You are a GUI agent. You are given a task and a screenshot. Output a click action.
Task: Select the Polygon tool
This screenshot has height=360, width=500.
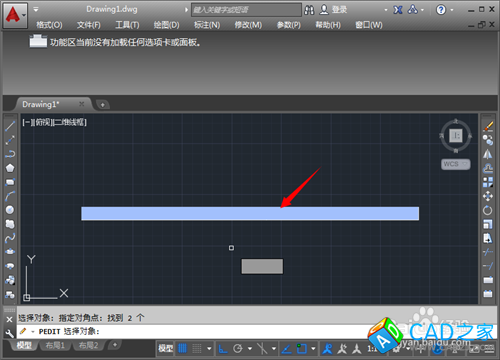click(x=10, y=168)
